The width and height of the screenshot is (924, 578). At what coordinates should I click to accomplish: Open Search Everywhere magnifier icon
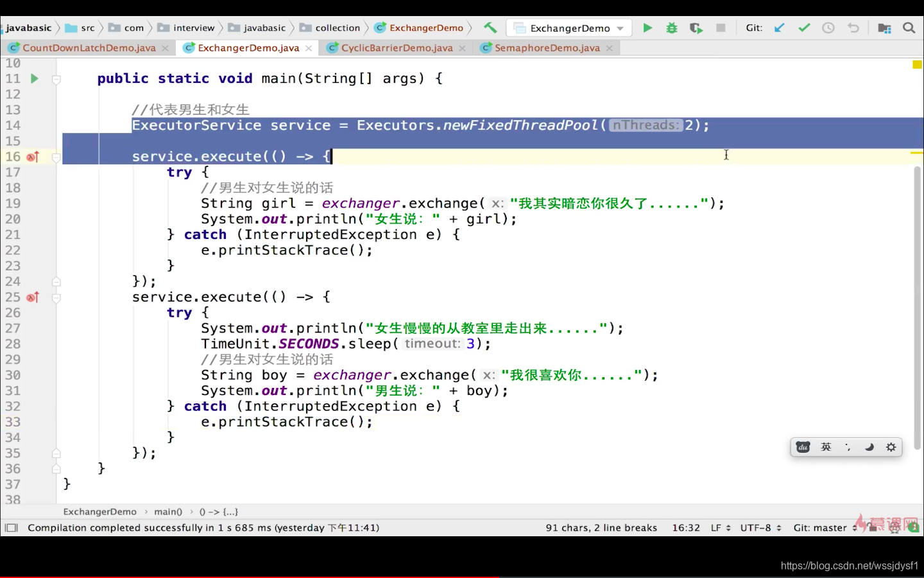click(x=909, y=28)
